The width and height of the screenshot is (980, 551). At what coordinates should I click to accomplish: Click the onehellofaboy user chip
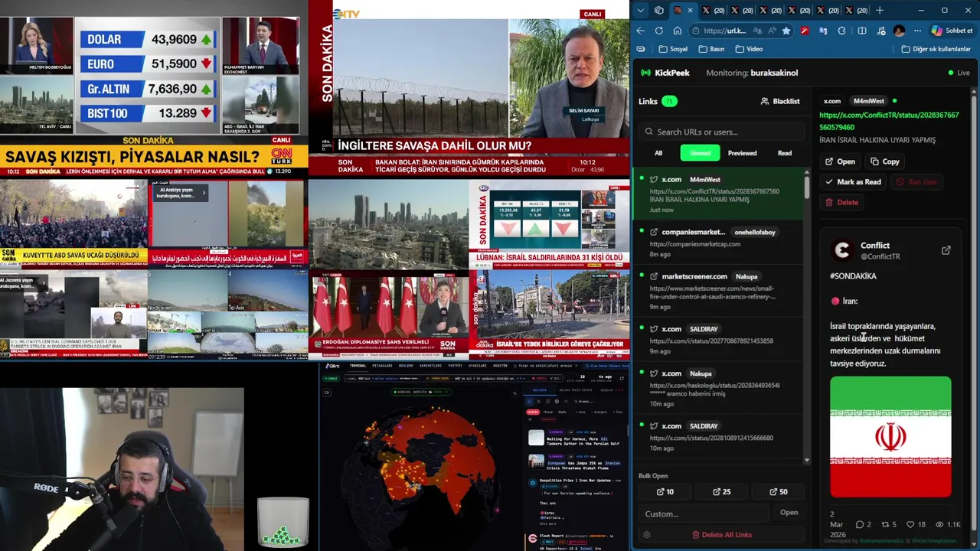(x=755, y=232)
